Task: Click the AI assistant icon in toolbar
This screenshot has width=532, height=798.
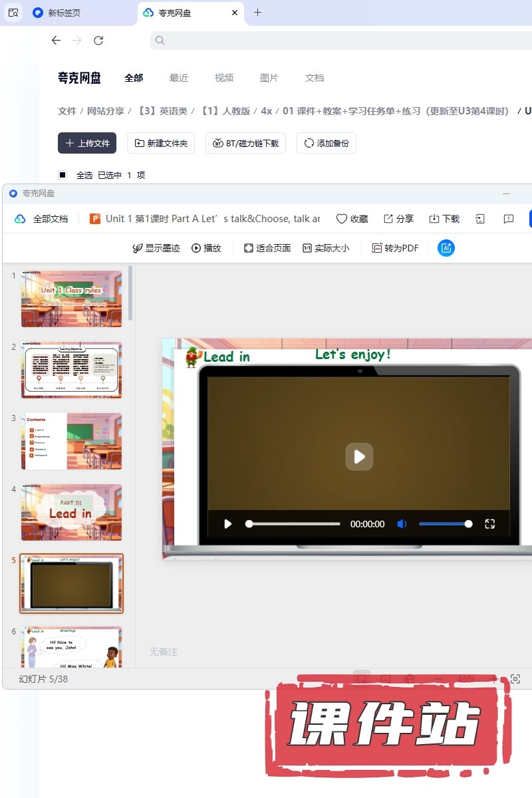Action: (x=446, y=248)
